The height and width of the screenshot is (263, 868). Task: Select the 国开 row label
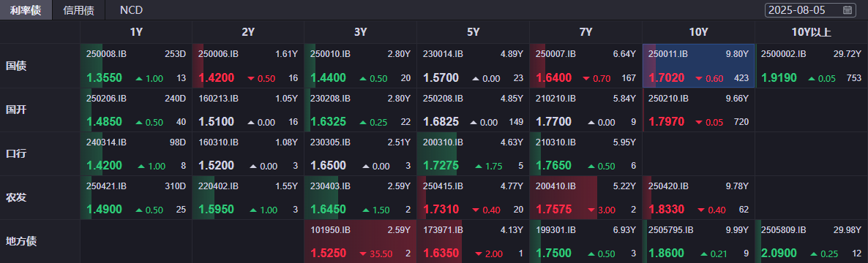point(16,110)
